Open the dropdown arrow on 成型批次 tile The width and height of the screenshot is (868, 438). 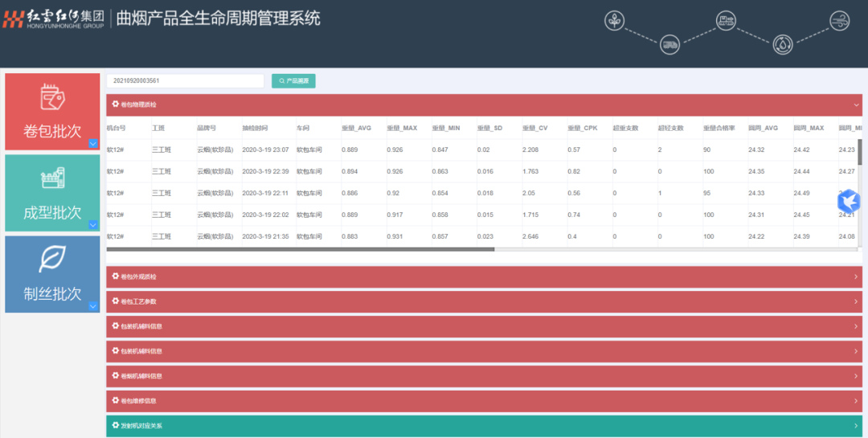[93, 225]
